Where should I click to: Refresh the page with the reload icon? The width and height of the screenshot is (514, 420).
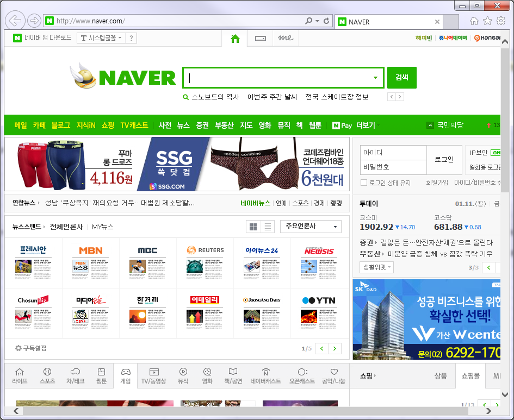(326, 21)
